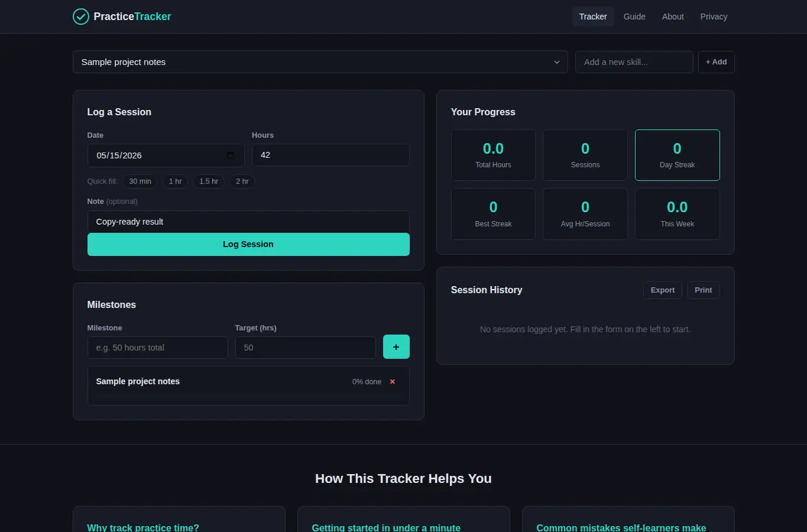Focus the Milestone name input

(157, 348)
